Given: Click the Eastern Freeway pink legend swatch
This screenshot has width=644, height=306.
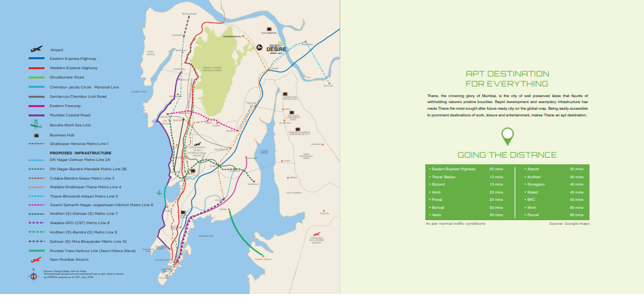Looking at the screenshot, I should (x=36, y=106).
